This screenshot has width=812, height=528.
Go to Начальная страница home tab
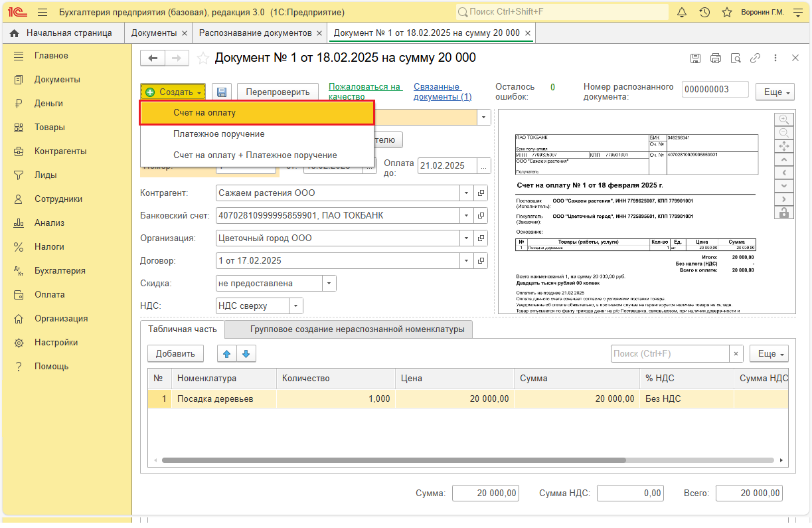coord(63,33)
